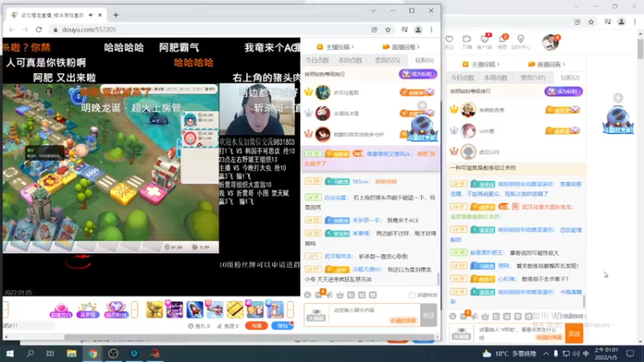Show hidden system tray icons
644x362 pixels.
(x=546, y=353)
